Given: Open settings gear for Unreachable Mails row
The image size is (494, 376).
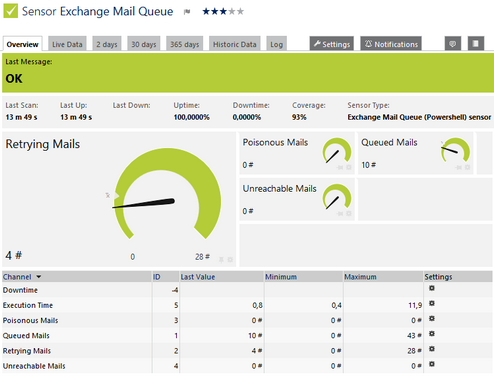Looking at the screenshot, I should (432, 364).
